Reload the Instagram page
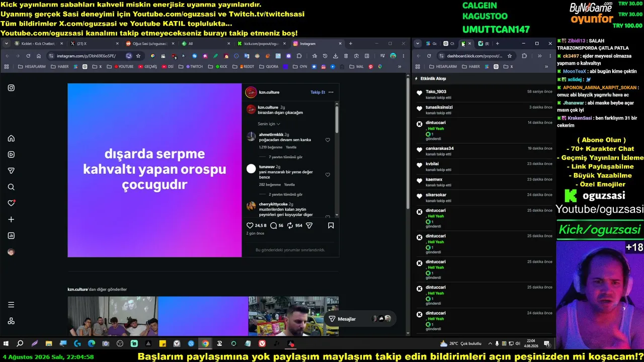The height and width of the screenshot is (362, 644). [x=28, y=56]
